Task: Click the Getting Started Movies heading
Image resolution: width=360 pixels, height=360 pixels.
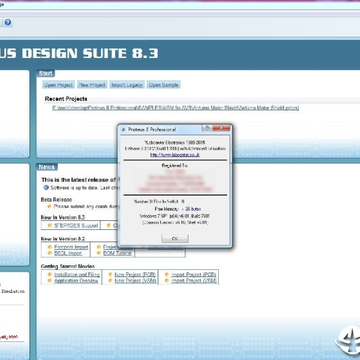Action: coord(68,266)
